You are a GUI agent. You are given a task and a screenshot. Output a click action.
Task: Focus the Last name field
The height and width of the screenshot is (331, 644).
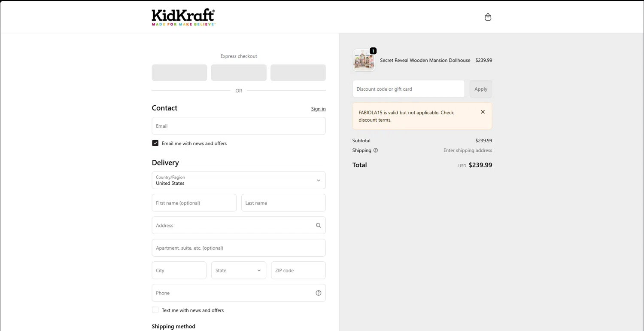[x=283, y=203]
